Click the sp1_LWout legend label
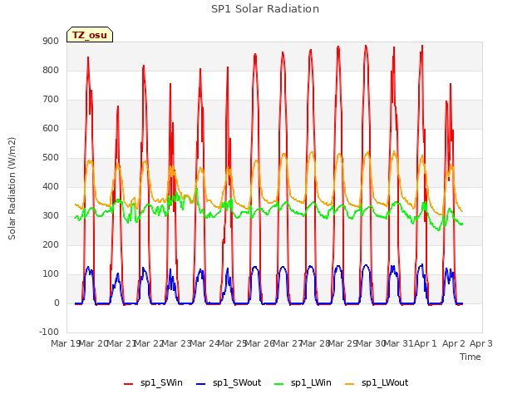Image resolution: width=532 pixels, height=399 pixels. (x=385, y=382)
